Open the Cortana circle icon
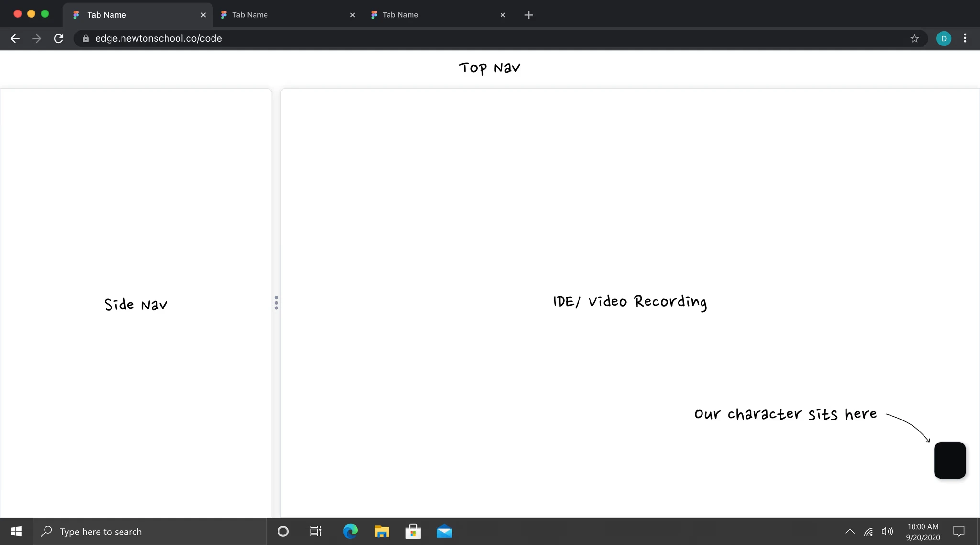980x545 pixels. (x=283, y=532)
